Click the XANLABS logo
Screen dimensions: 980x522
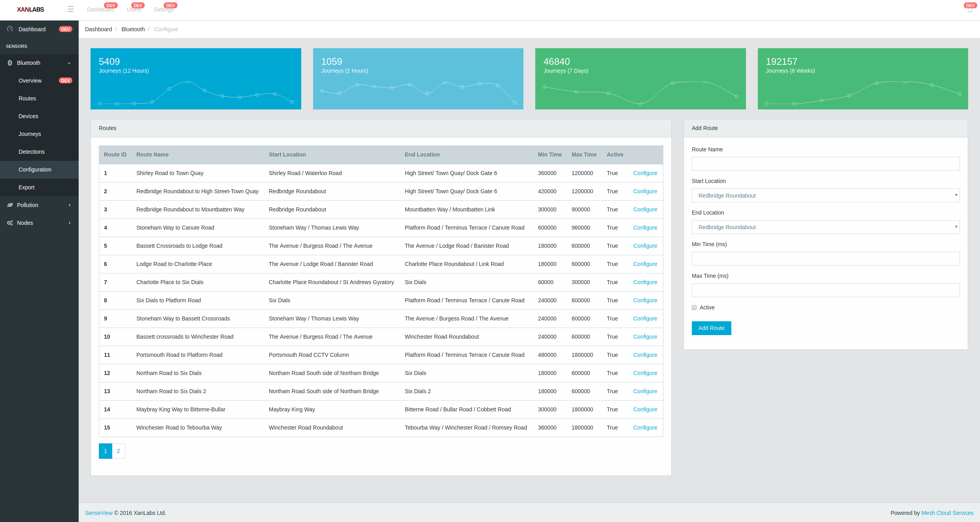pyautogui.click(x=30, y=9)
